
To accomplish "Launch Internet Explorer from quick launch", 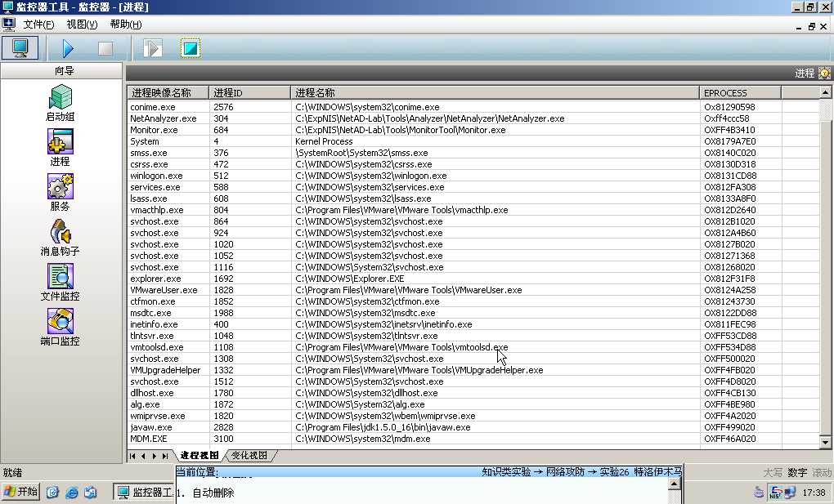I will pyautogui.click(x=71, y=493).
